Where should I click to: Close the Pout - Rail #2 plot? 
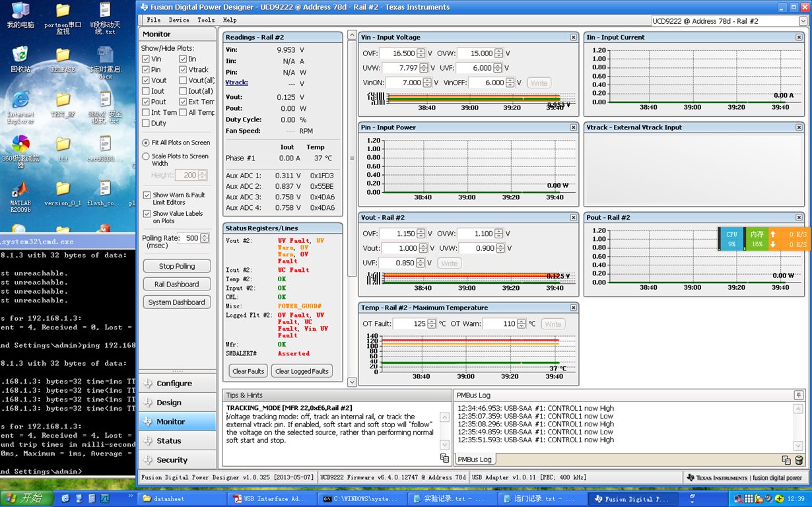pyautogui.click(x=799, y=217)
